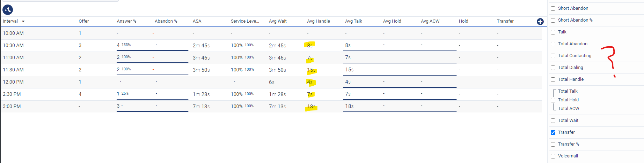
Task: Click the ASA column header
Action: 197,21
